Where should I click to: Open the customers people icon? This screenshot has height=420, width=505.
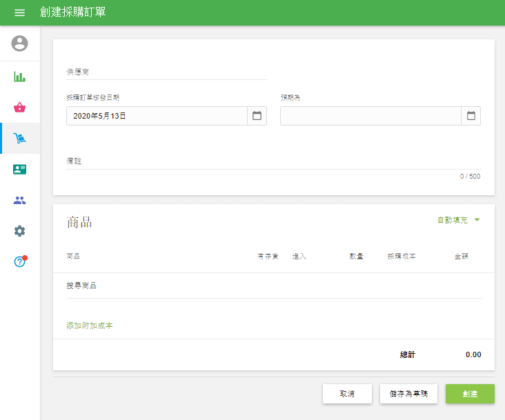(x=19, y=201)
